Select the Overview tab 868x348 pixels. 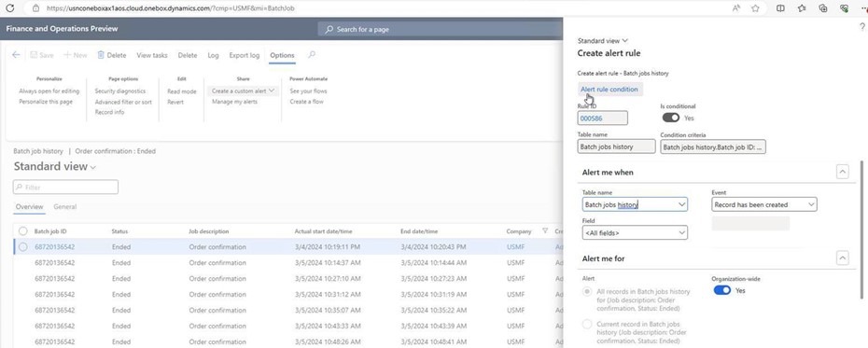tap(29, 207)
